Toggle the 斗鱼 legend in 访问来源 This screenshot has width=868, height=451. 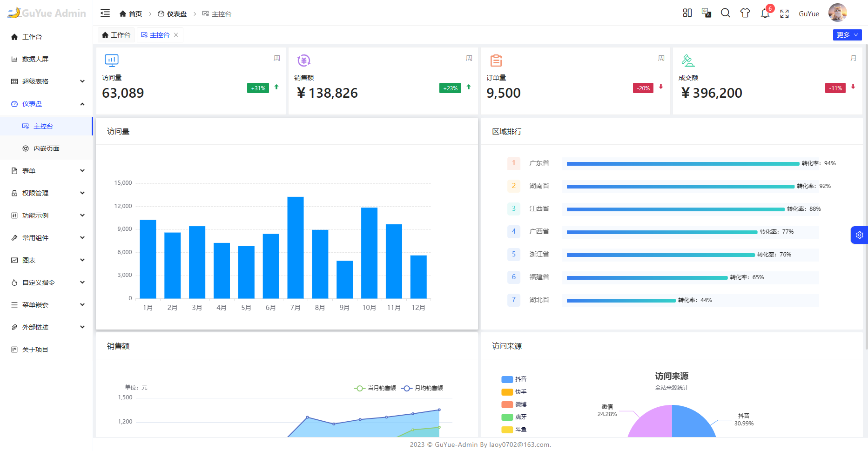click(x=514, y=430)
